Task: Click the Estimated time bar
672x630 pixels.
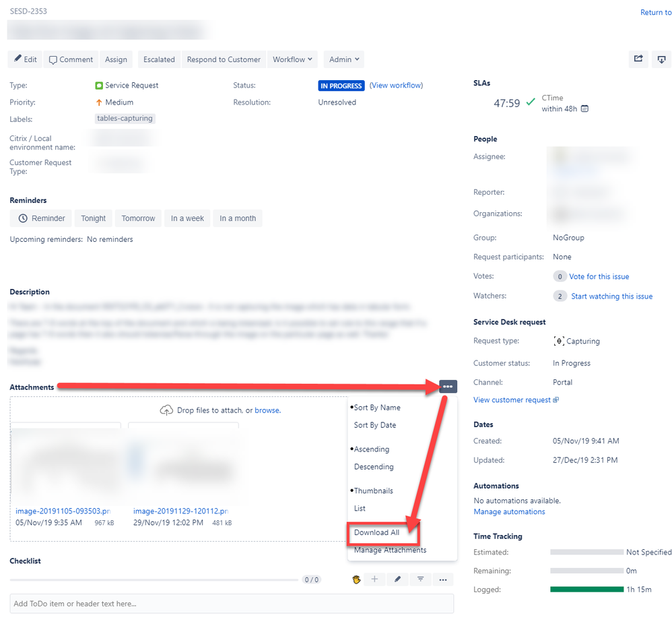Action: click(586, 552)
